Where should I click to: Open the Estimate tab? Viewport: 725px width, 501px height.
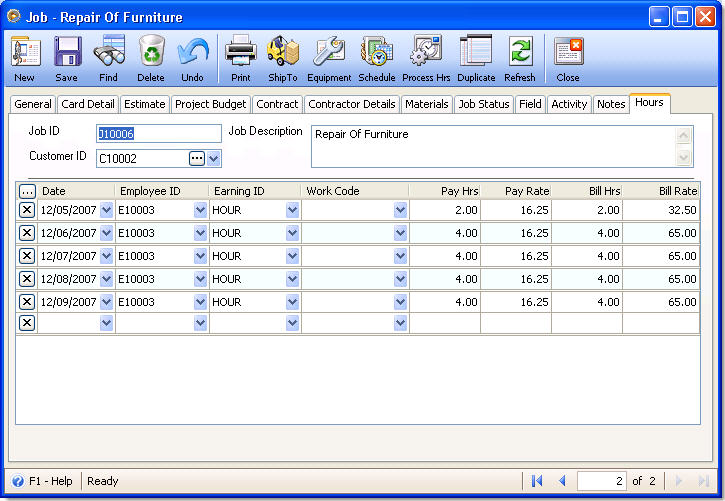point(144,104)
